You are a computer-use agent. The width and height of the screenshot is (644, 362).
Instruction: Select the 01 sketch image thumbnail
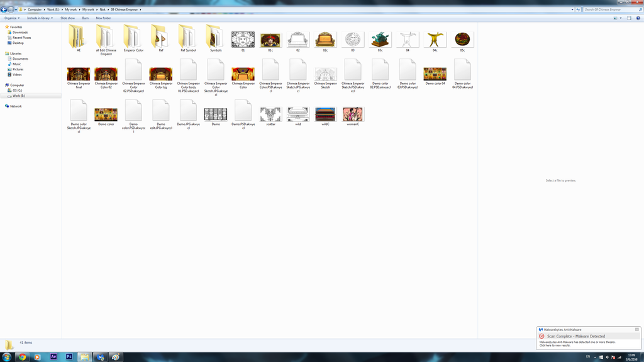pyautogui.click(x=243, y=40)
